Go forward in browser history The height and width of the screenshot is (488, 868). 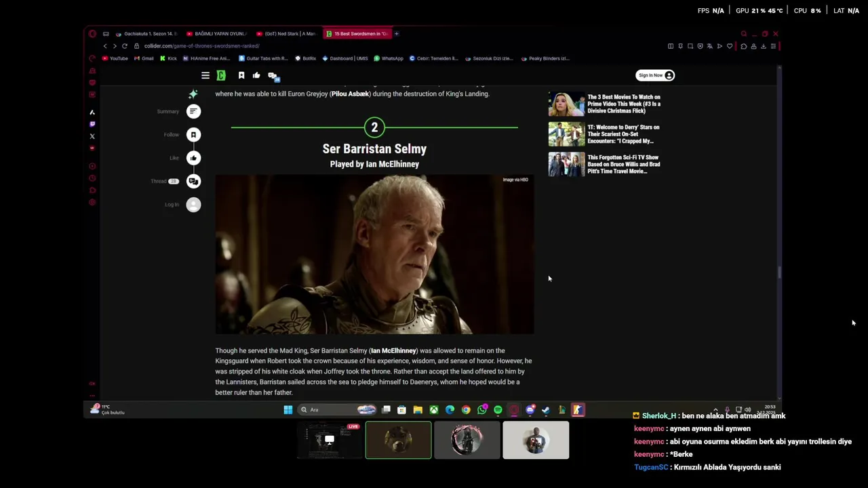click(x=115, y=46)
